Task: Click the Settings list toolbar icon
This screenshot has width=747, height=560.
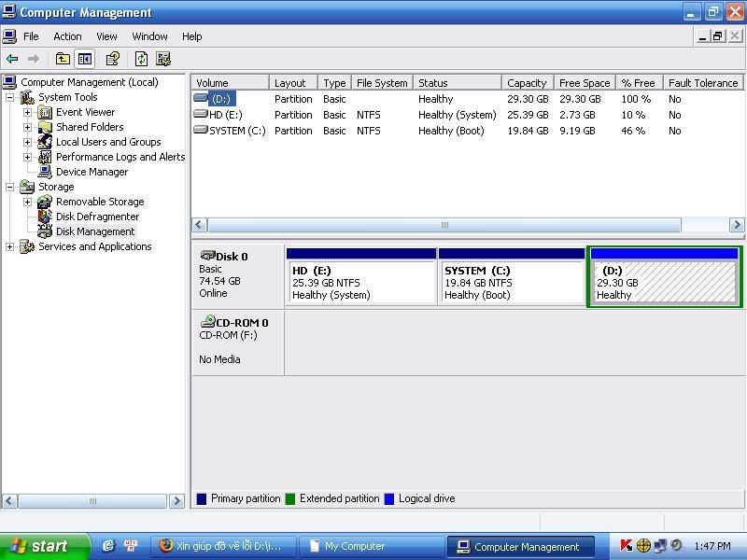Action: point(163,59)
